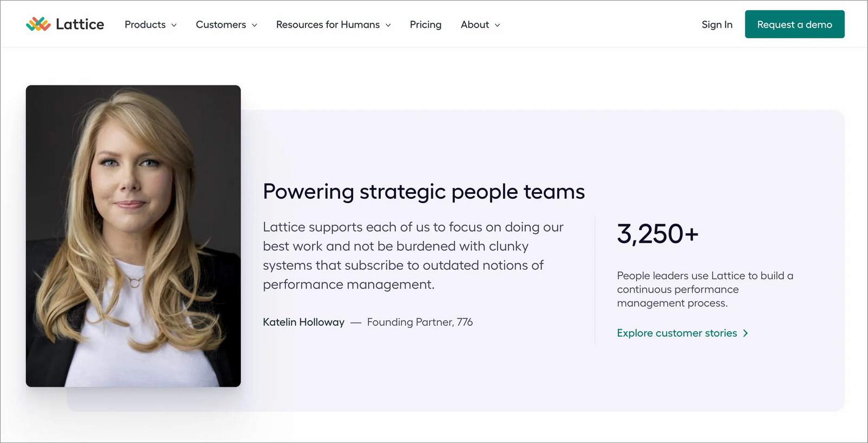
Task: Click the Lattice logo to go home
Action: click(65, 24)
